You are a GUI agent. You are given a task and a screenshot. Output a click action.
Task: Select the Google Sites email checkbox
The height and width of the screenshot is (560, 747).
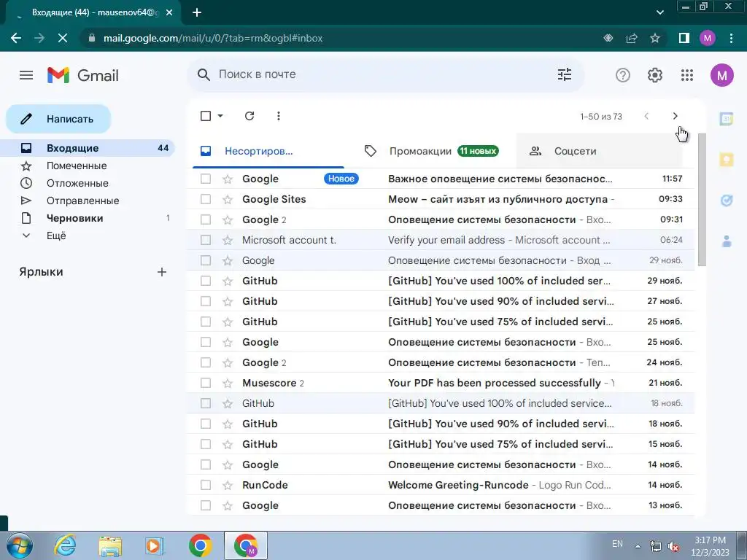206,199
